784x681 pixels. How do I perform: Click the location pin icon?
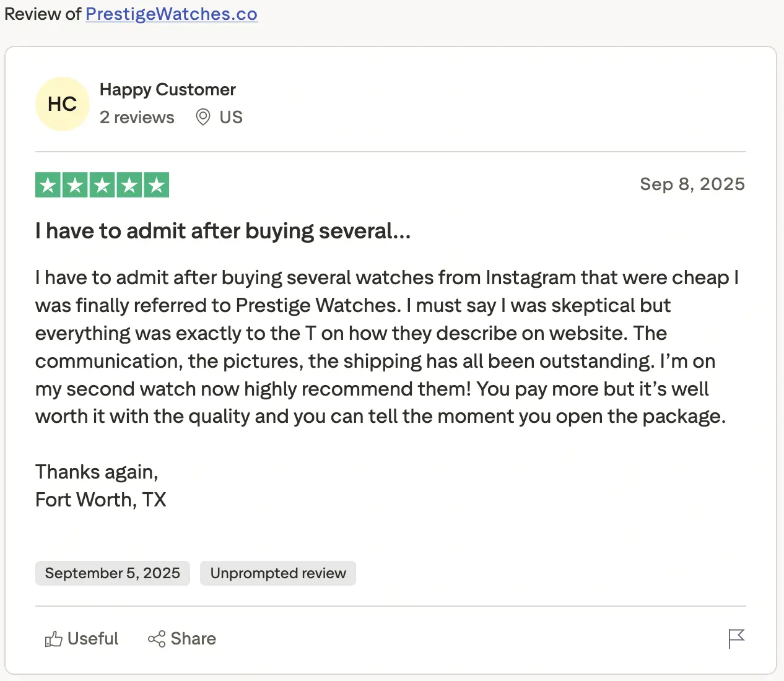pyautogui.click(x=203, y=117)
